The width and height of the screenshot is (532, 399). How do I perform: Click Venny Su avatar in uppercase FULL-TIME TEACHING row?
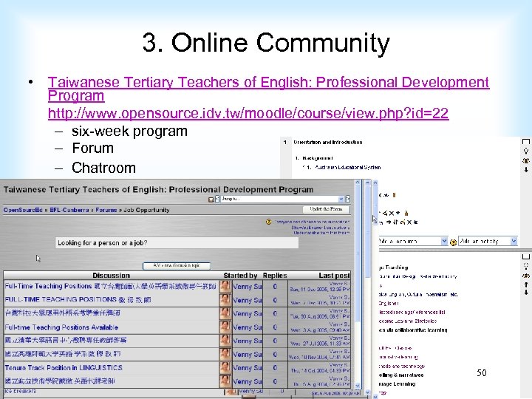point(225,300)
